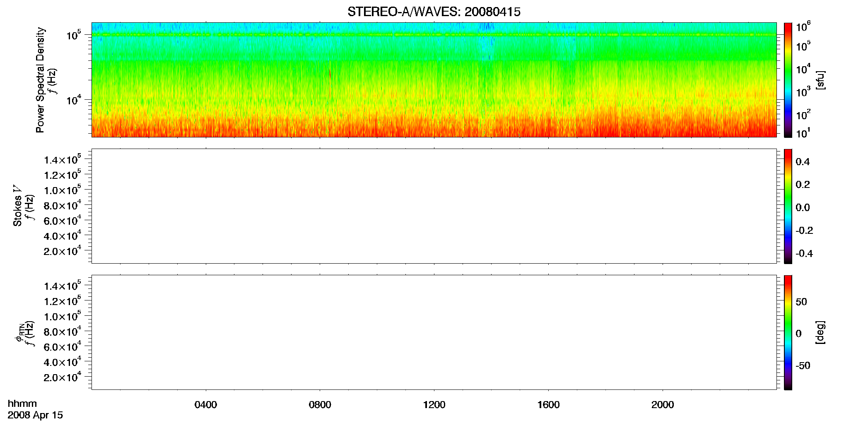Image resolution: width=868 pixels, height=447 pixels.
Task: Click the 2008 Apr 15 date label
Action: 35,415
